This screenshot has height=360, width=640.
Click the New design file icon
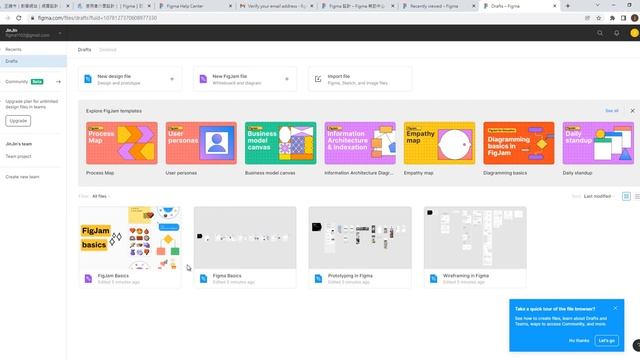point(88,79)
